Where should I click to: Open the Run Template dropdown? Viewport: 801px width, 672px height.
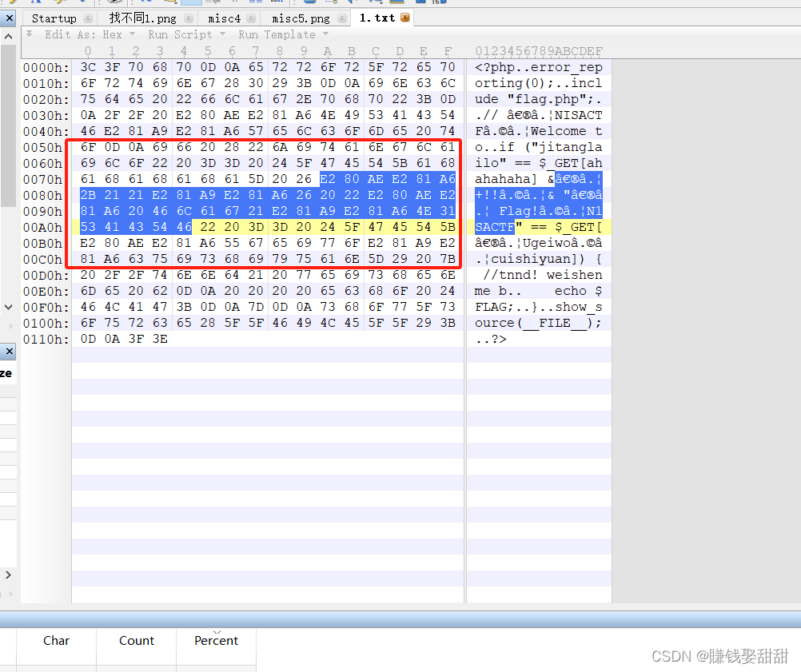point(283,34)
